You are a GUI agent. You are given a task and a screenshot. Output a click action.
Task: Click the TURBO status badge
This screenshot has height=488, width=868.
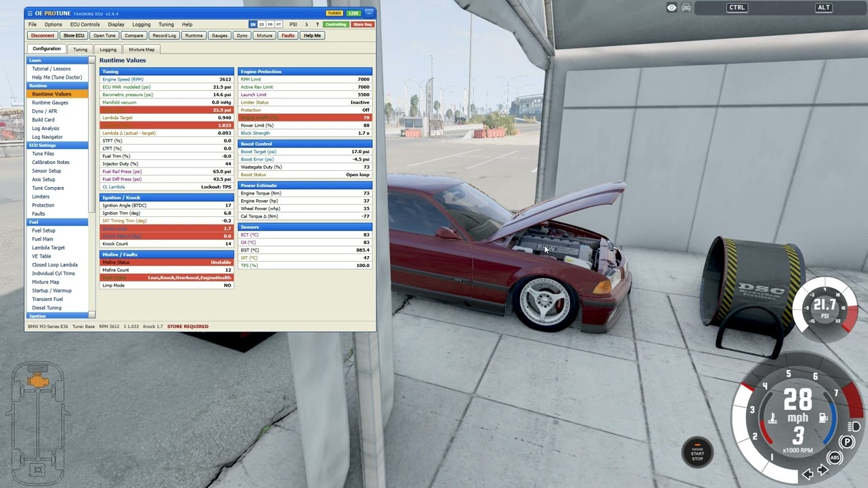click(x=334, y=13)
